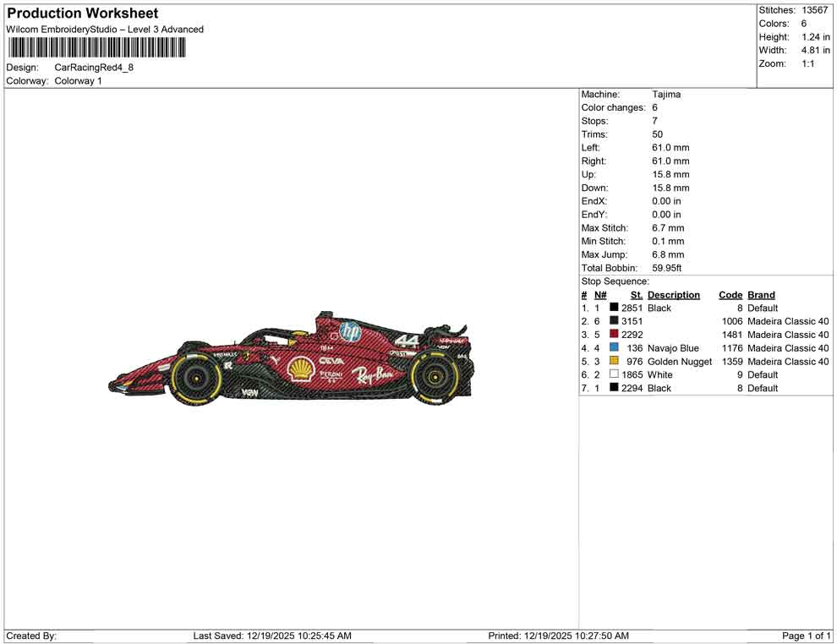Select the White thread swatch in row 6
The height and width of the screenshot is (644, 837).
coord(613,375)
